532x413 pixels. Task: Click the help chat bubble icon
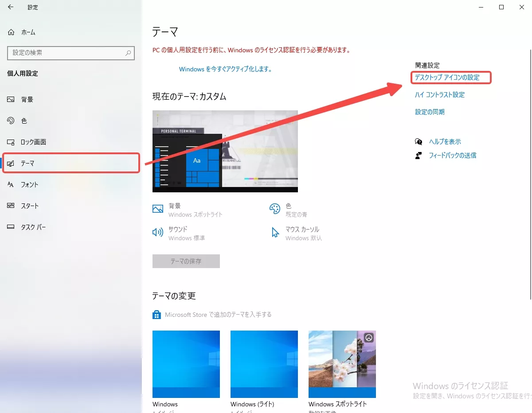tap(419, 142)
